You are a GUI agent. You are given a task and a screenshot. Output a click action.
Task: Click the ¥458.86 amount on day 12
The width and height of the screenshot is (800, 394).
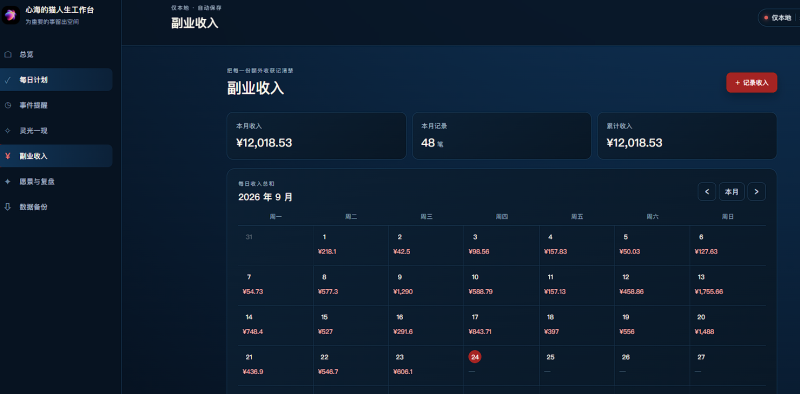tap(631, 291)
